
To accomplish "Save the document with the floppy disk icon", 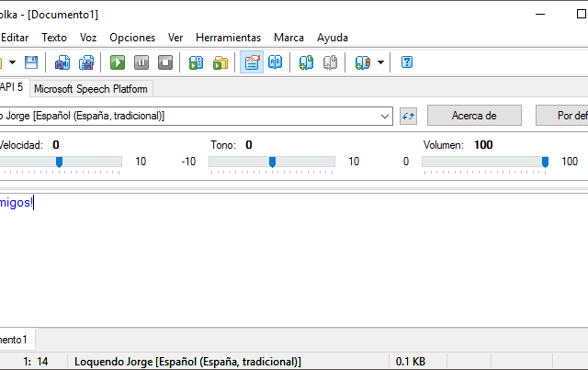I will coord(31,62).
